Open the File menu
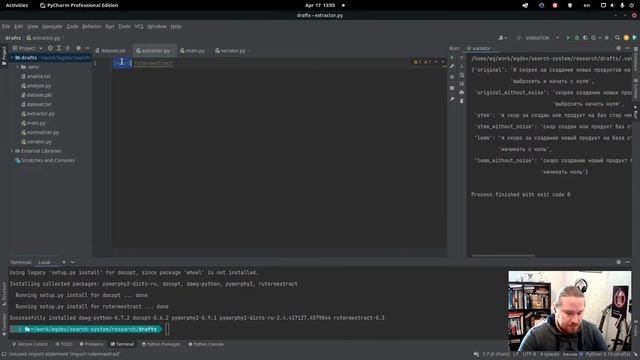 [6, 27]
